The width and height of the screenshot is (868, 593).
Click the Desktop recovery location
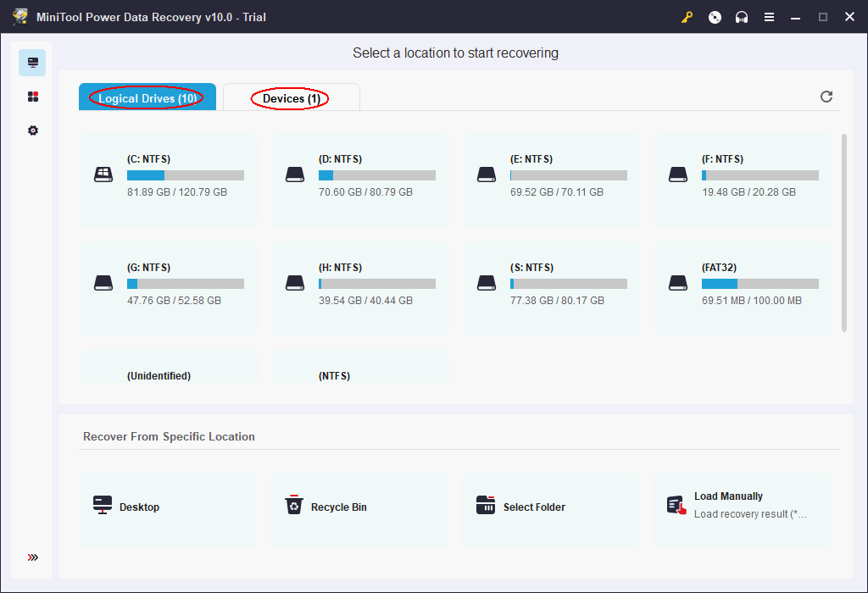click(x=169, y=507)
